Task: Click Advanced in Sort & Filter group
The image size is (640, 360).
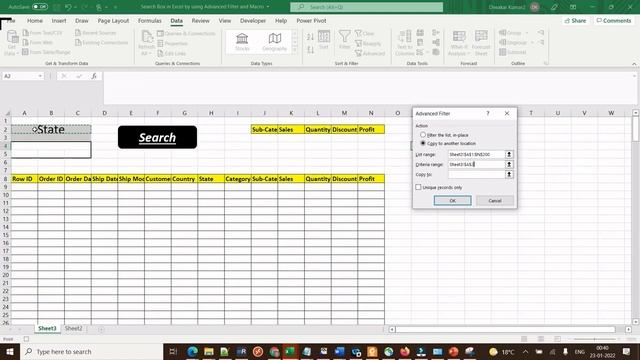Action: (x=370, y=53)
